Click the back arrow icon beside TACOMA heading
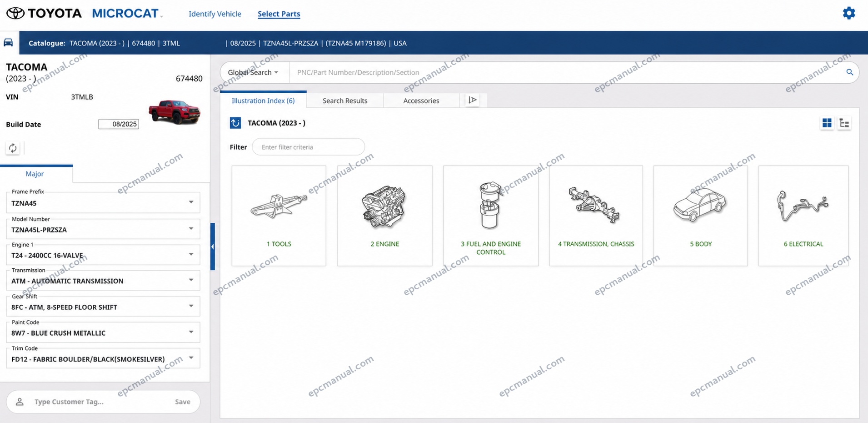The image size is (868, 423). point(235,123)
